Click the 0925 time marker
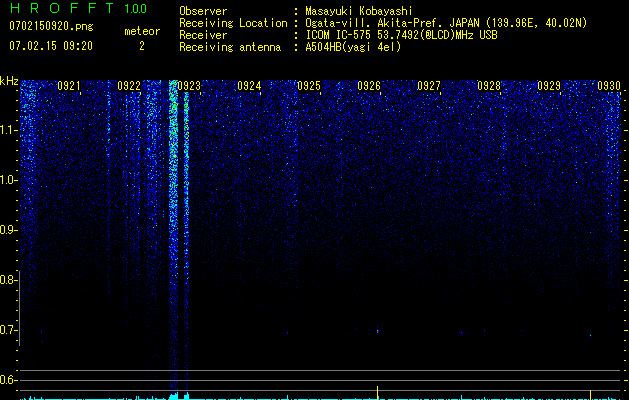629x400 pixels. tap(309, 86)
